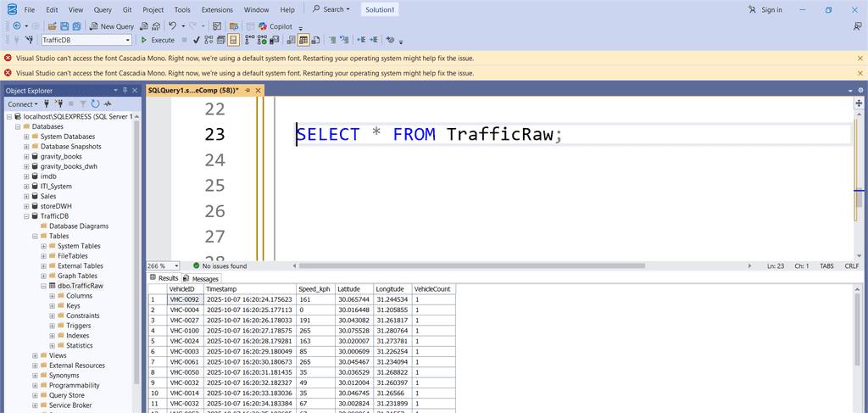The image size is (868, 413).
Task: Dismiss the first font warning notification
Action: (x=860, y=59)
